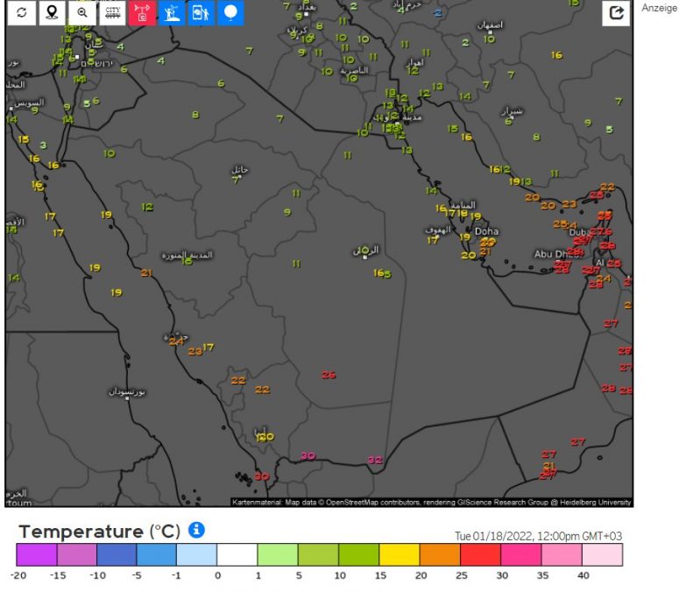The image size is (700, 592).
Task: Pick the blue -5 legend swatch
Action: tap(156, 554)
